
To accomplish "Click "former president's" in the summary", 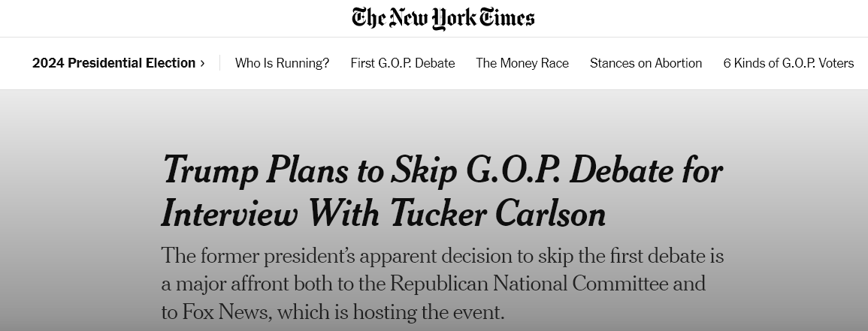I will tap(277, 256).
